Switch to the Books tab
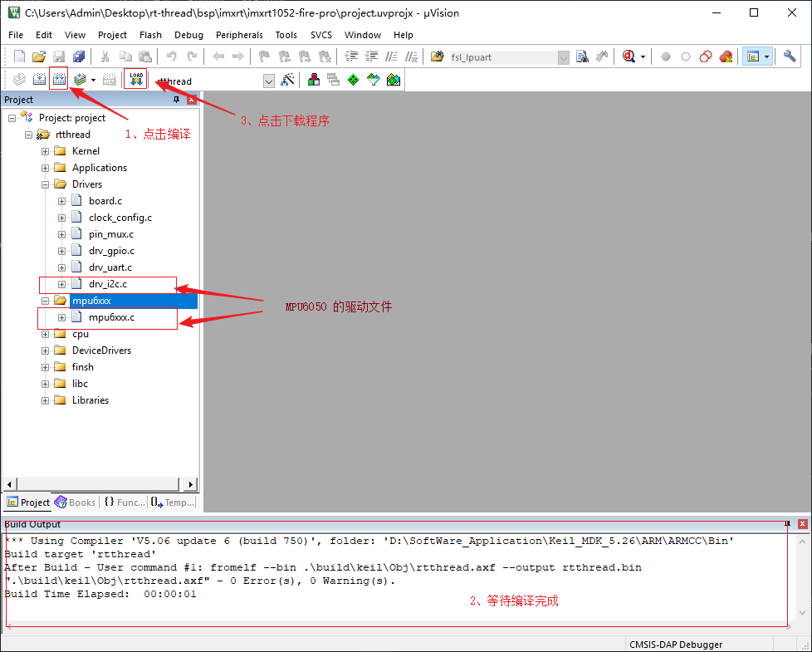 pyautogui.click(x=75, y=502)
